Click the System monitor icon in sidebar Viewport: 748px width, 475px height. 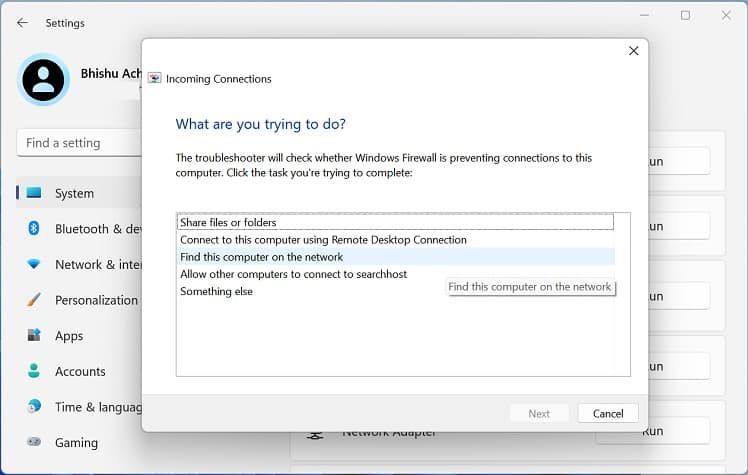34,193
